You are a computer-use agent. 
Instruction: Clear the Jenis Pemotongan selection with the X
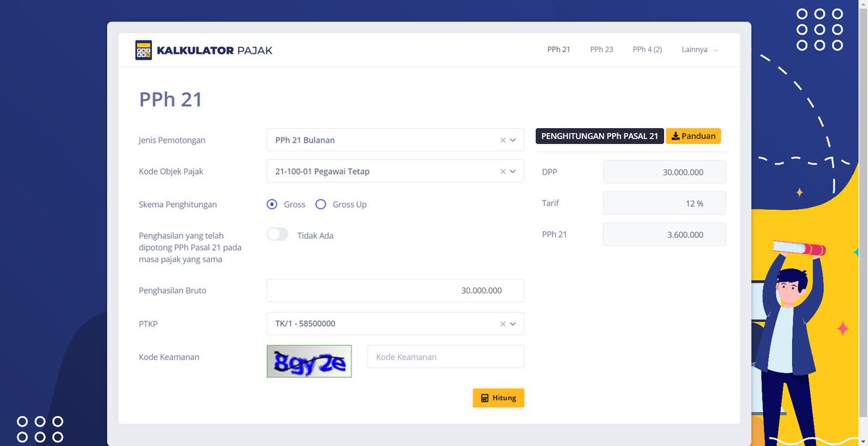point(503,140)
